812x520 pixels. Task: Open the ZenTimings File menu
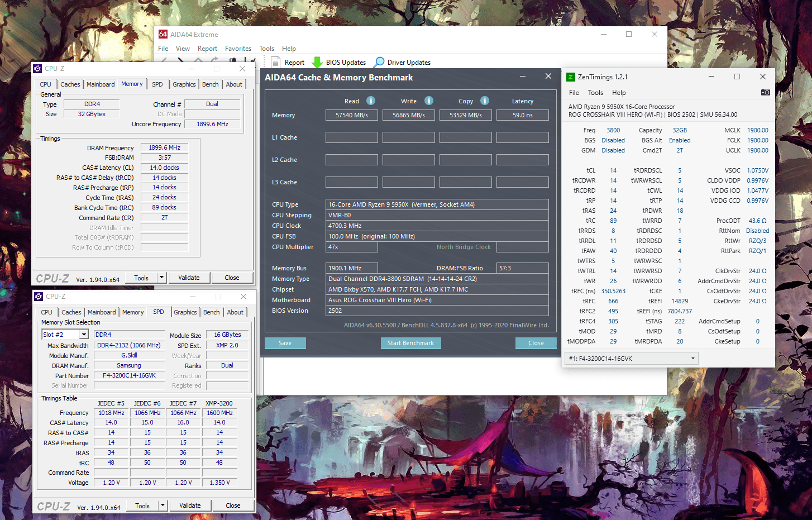coord(574,93)
